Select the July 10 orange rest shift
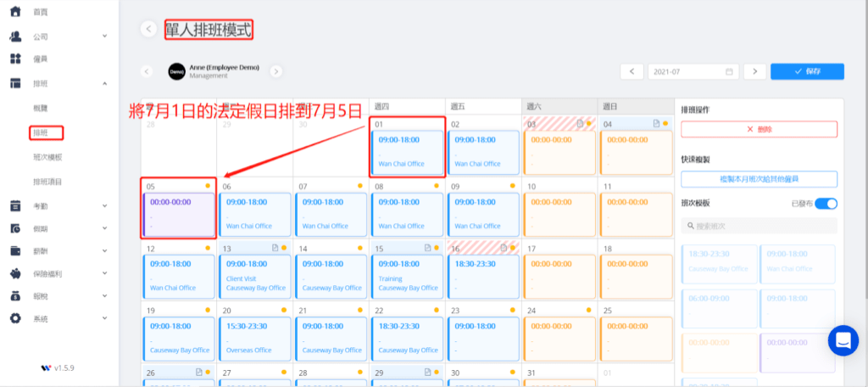Viewport: 868px width, 387px height. (x=559, y=215)
